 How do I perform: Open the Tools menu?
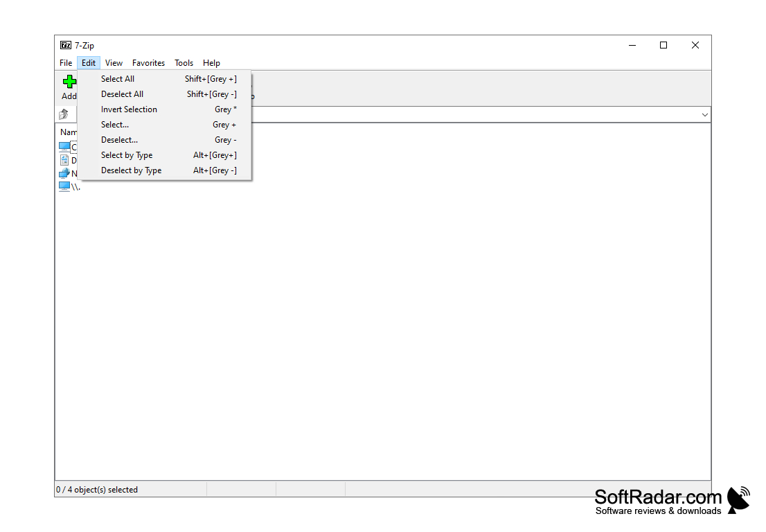click(x=184, y=62)
